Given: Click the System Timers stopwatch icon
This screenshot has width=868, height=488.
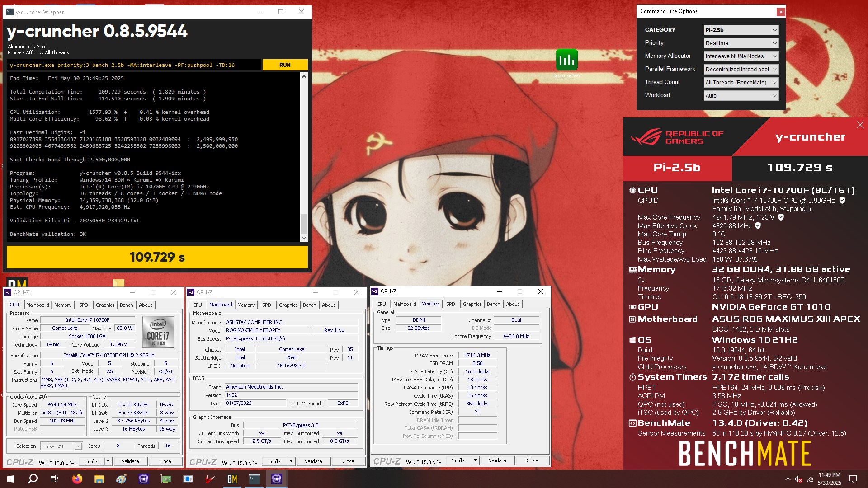Looking at the screenshot, I should tap(632, 377).
